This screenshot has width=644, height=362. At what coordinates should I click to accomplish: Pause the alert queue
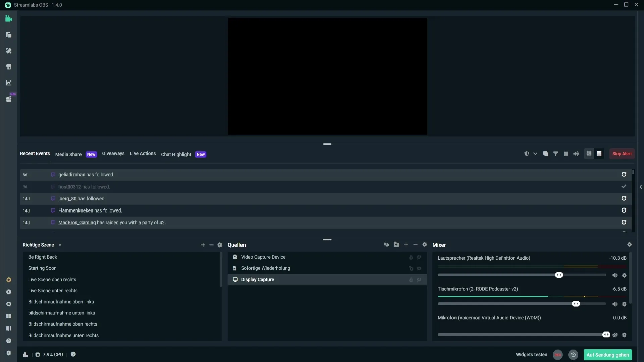pyautogui.click(x=566, y=154)
